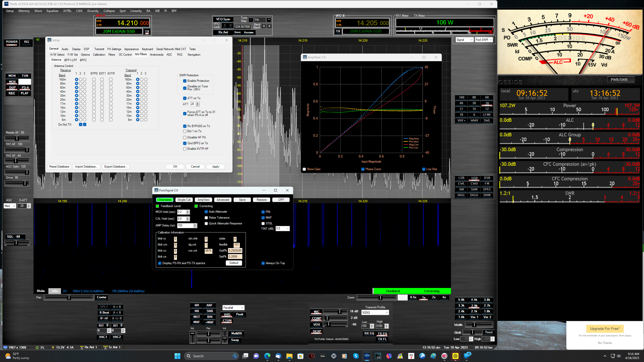Click the TUN tune button
This screenshot has height=362, width=644.
25,76
